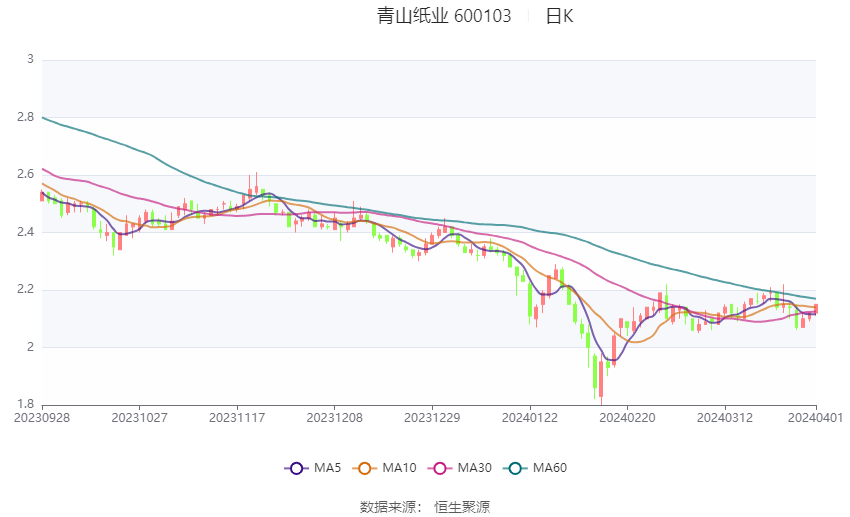This screenshot has height=517, width=850.
Task: Click the 1.8 price axis label
Action: click(x=26, y=405)
